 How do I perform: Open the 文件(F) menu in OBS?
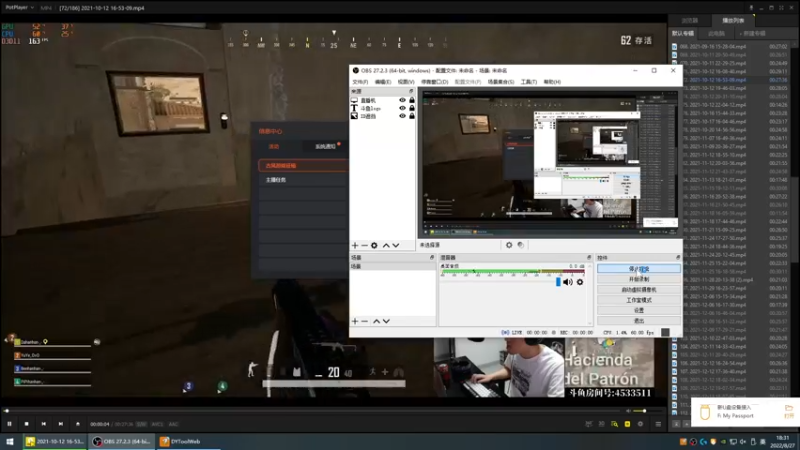click(x=360, y=82)
